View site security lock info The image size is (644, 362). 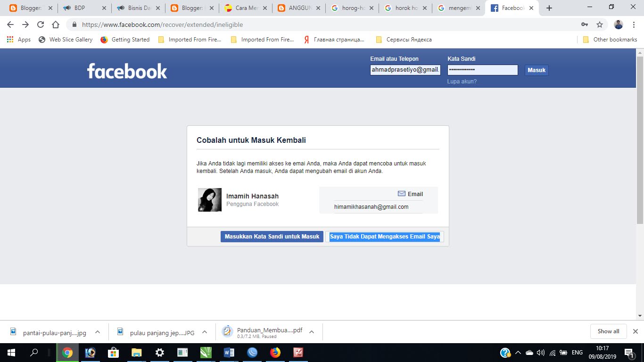(74, 25)
